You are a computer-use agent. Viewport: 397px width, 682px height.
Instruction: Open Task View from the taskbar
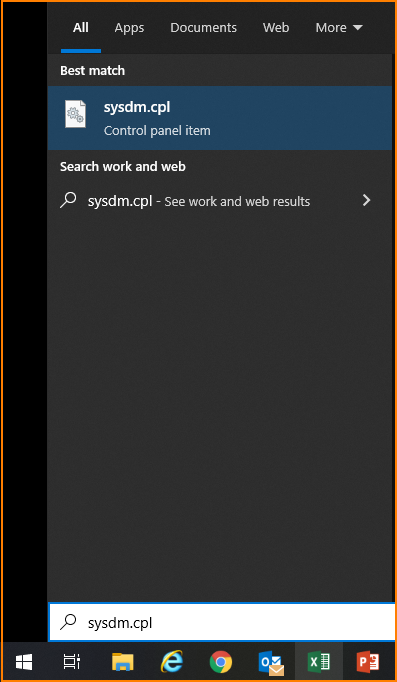(72, 662)
